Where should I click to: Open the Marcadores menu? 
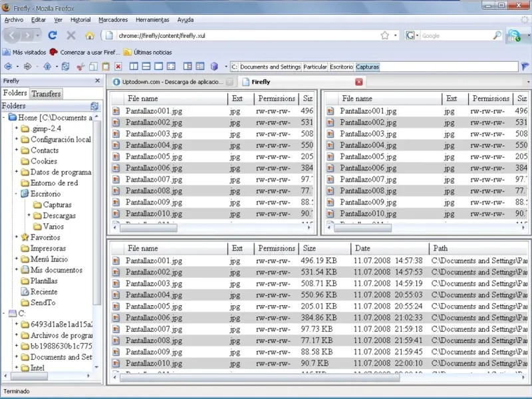[x=113, y=20]
